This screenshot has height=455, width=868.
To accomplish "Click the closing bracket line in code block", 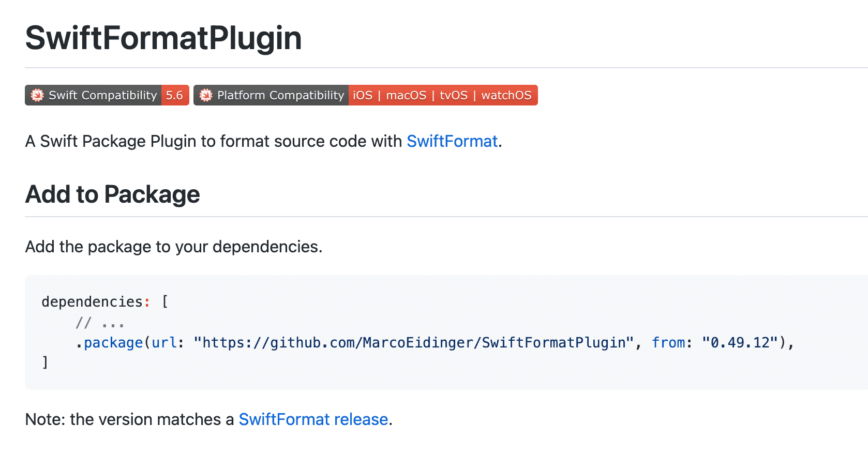I will [45, 362].
